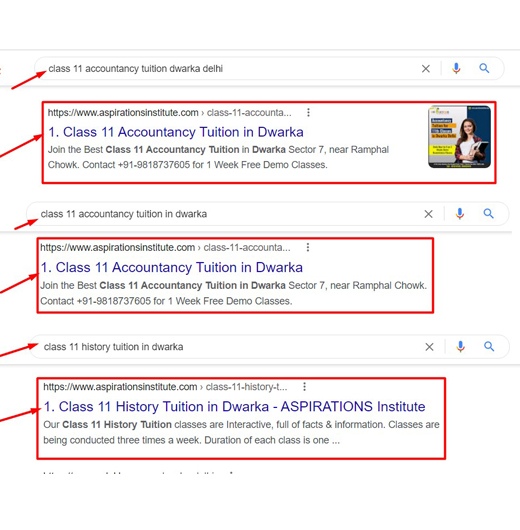Viewport: 520px width, 530px height.
Task: Clear the 'accountancy tuition dwarka delhi' search box
Action: (426, 69)
